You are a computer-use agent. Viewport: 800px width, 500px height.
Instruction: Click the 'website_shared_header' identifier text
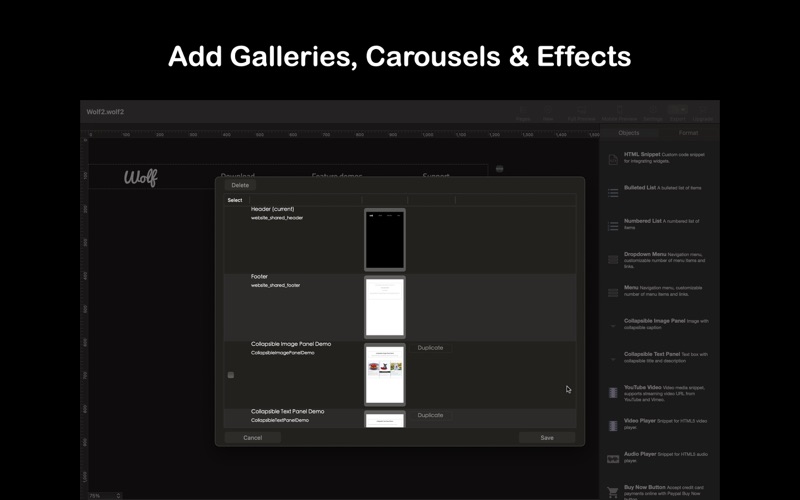(277, 218)
